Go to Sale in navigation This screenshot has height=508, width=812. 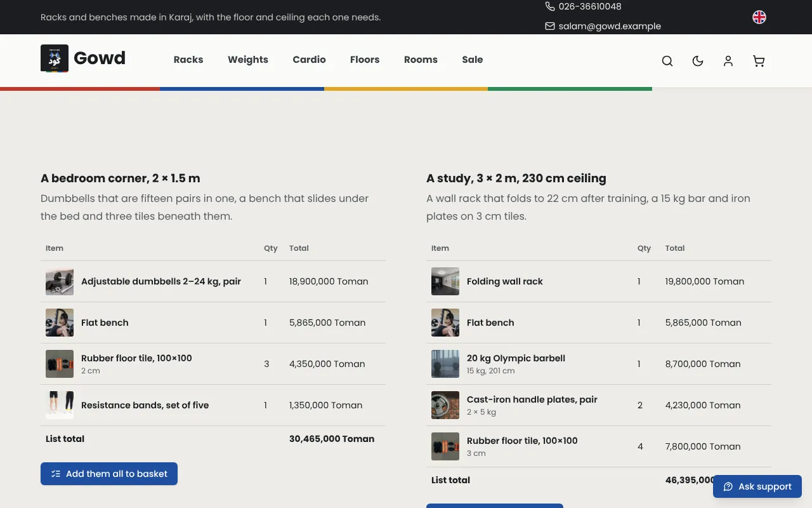pos(473,60)
